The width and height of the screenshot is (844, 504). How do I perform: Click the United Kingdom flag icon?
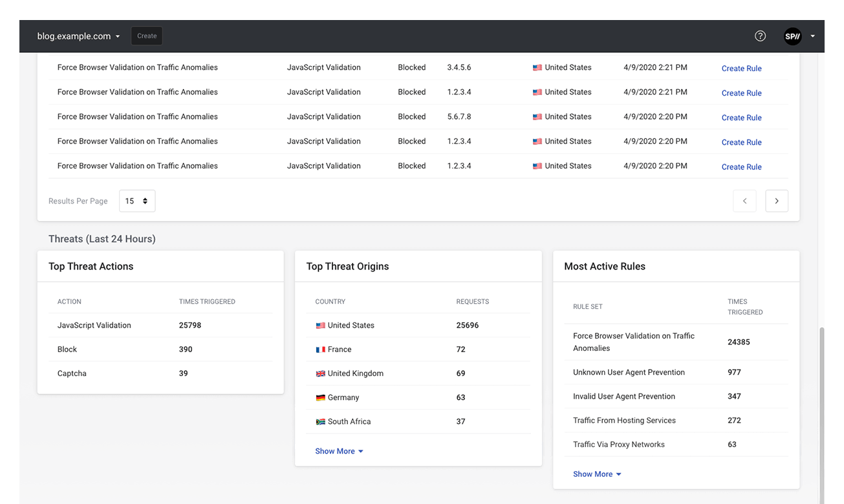pyautogui.click(x=320, y=373)
